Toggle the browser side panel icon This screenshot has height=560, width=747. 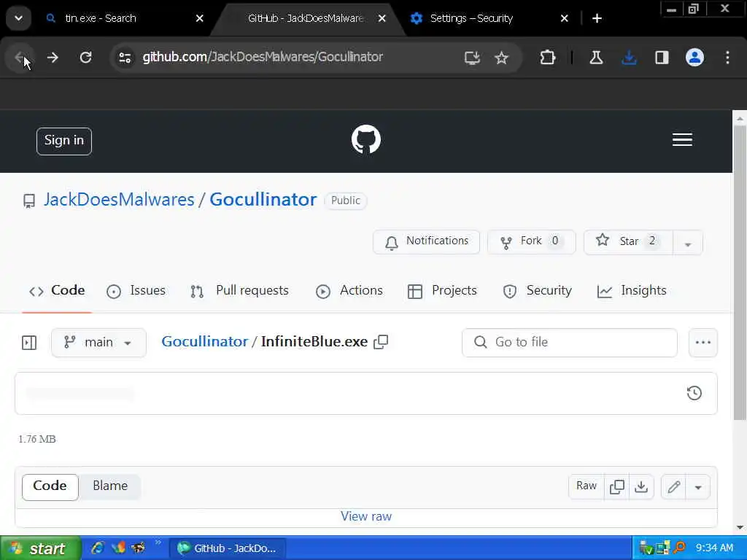[x=662, y=58]
